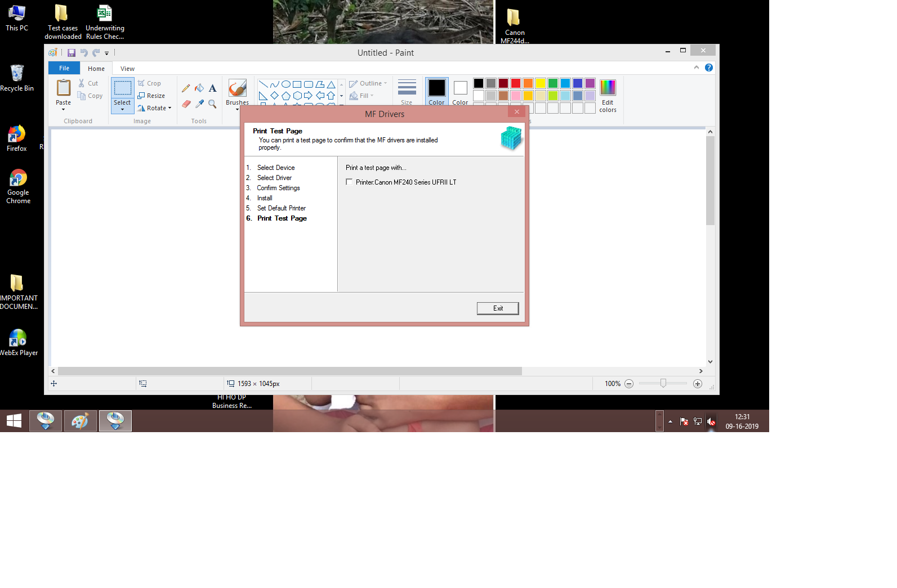Select the Fill with color bucket tool
Viewport: 897px width, 588px height.
coord(199,88)
